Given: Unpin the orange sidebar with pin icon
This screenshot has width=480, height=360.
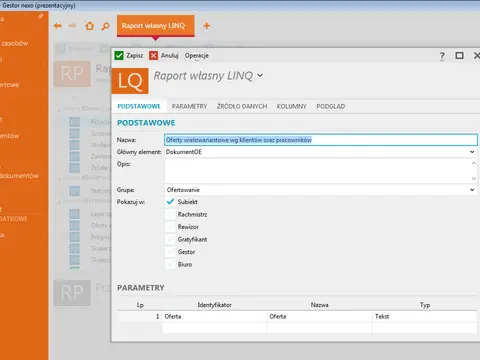Looking at the screenshot, I should click(x=41, y=16).
